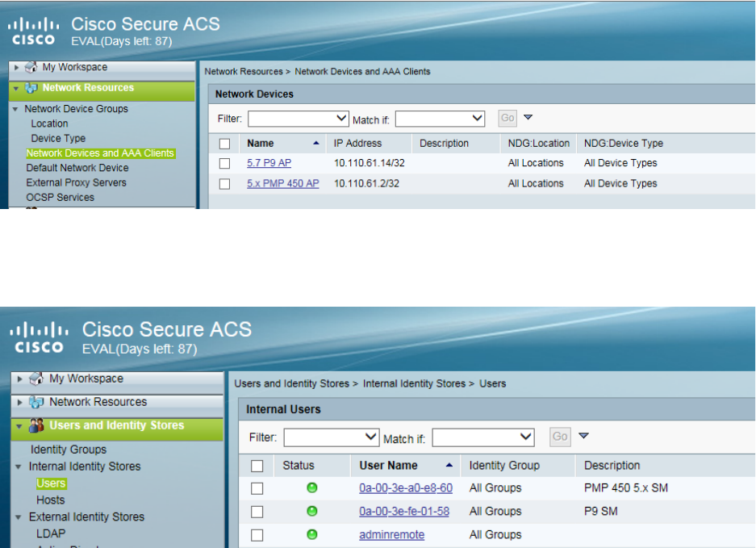
Task: Click the Cisco logo in top screenshot
Action: pyautogui.click(x=33, y=31)
